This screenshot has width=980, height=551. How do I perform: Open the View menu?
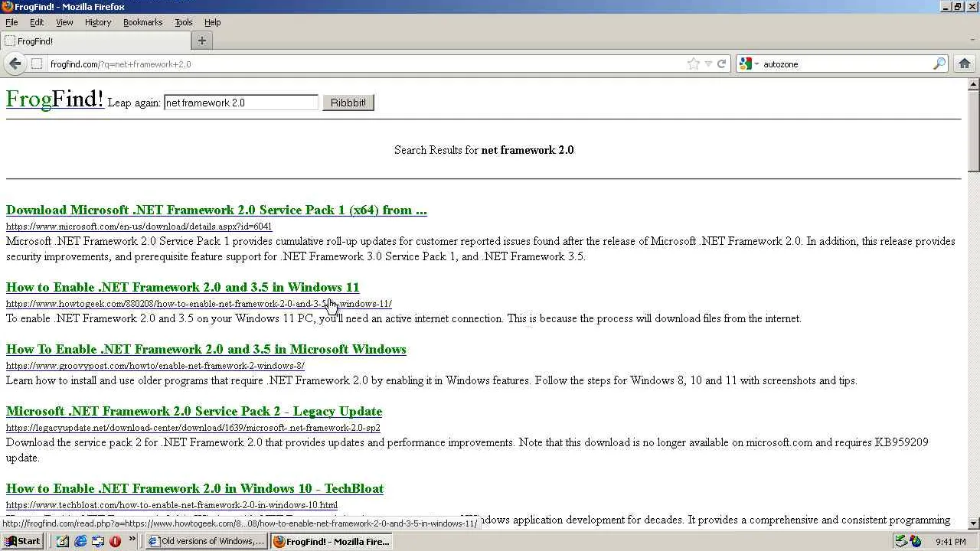coord(64,22)
